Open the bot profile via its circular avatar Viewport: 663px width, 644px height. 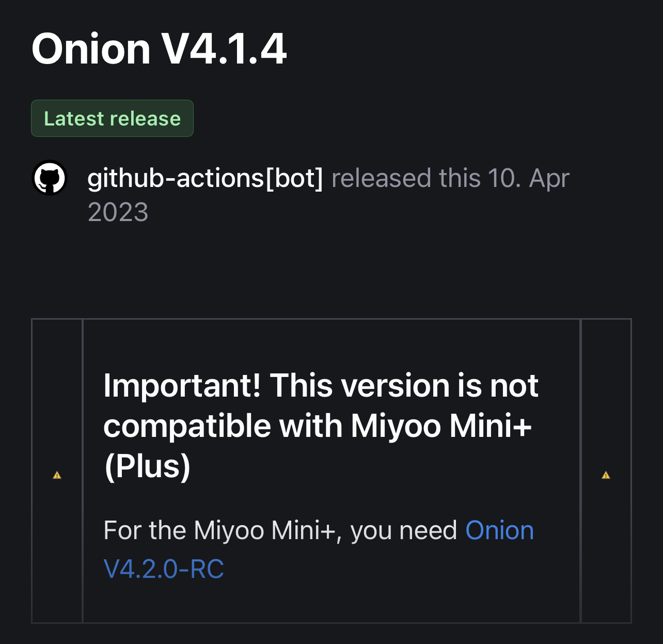pos(49,178)
